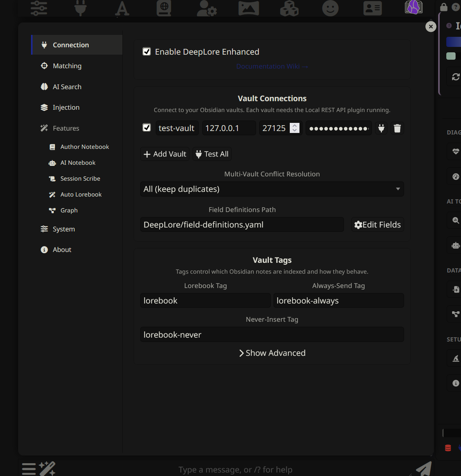Select the About settings tab
The height and width of the screenshot is (476, 461).
[77, 250]
